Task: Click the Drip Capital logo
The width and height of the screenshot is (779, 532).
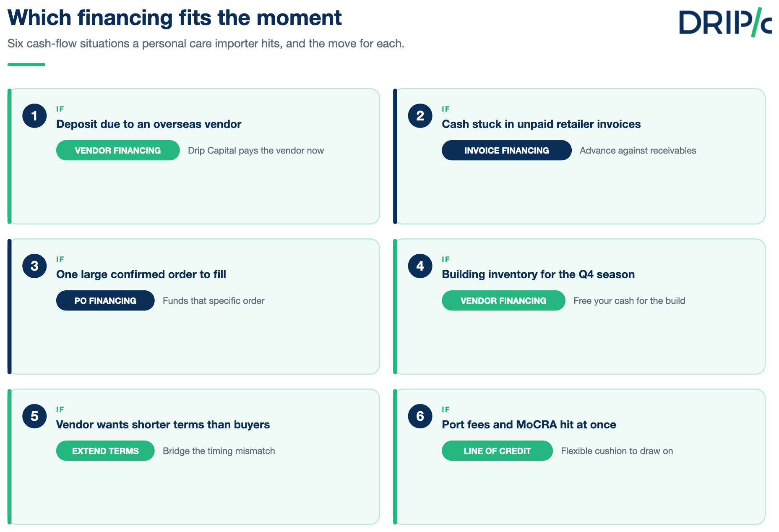Action: click(x=725, y=22)
